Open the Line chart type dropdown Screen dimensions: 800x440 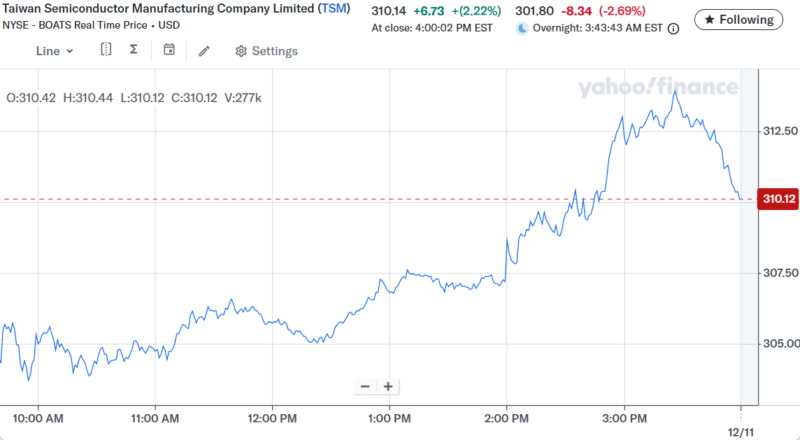click(x=54, y=51)
